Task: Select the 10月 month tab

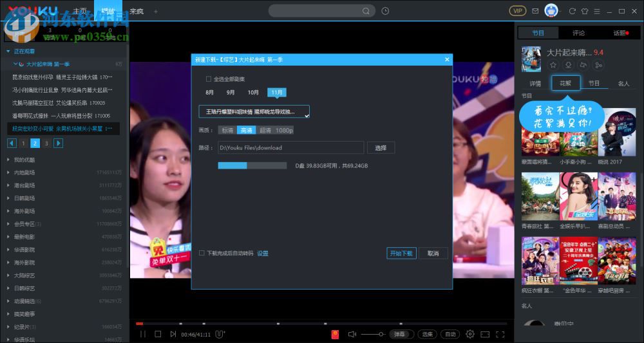Action: pyautogui.click(x=253, y=92)
